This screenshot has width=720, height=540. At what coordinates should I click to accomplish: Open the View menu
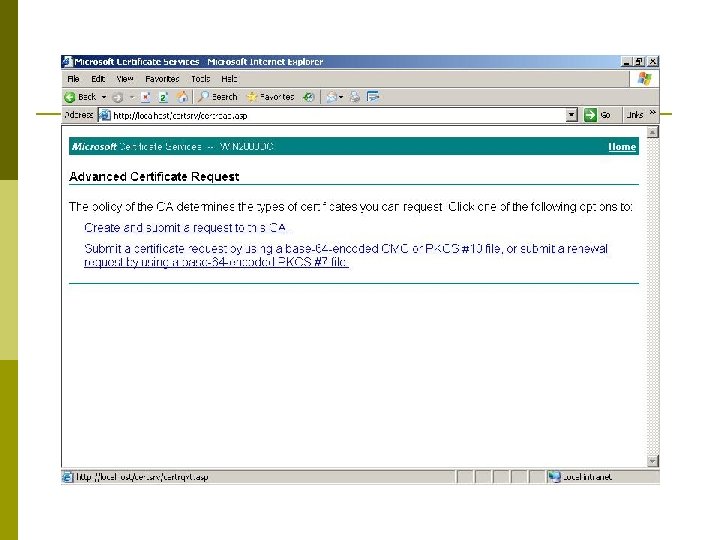click(x=125, y=79)
